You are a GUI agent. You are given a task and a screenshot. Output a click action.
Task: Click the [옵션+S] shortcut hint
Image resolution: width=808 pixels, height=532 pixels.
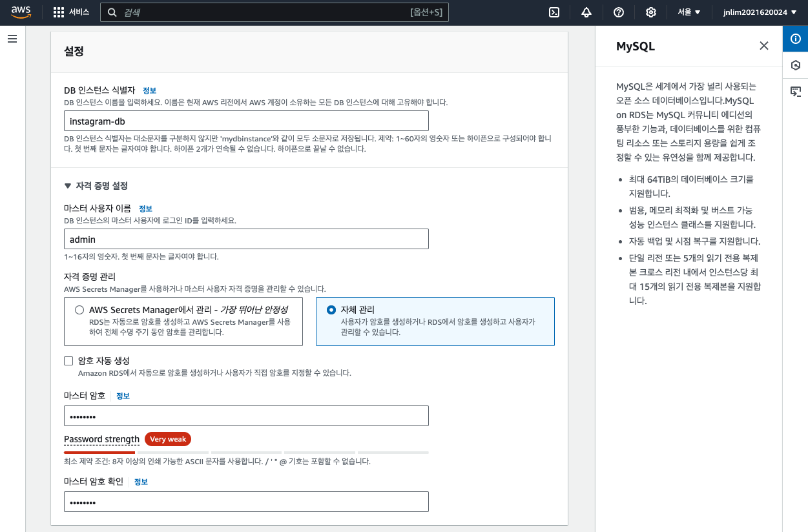tap(426, 12)
